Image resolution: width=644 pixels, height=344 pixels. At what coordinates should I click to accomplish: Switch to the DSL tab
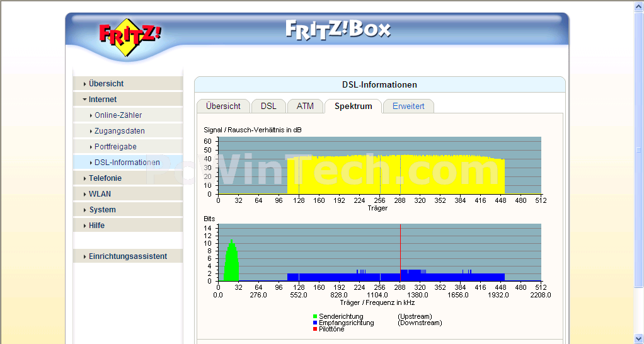pyautogui.click(x=268, y=106)
